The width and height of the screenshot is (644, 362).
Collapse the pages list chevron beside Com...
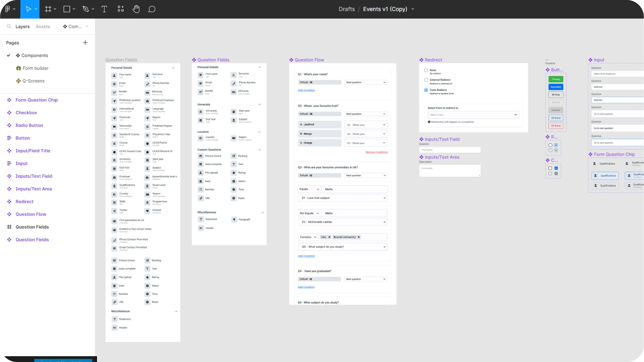click(x=87, y=26)
